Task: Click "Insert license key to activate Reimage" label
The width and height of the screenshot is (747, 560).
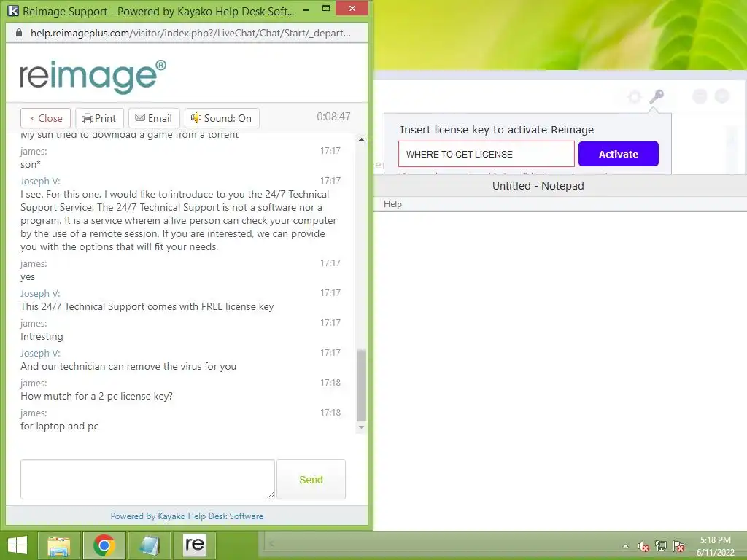Action: point(497,130)
